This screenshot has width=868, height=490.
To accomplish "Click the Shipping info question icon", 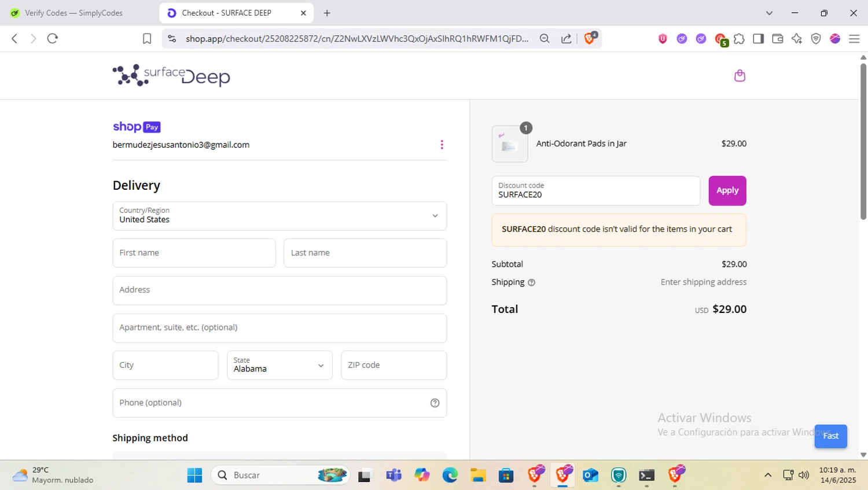I will (531, 283).
